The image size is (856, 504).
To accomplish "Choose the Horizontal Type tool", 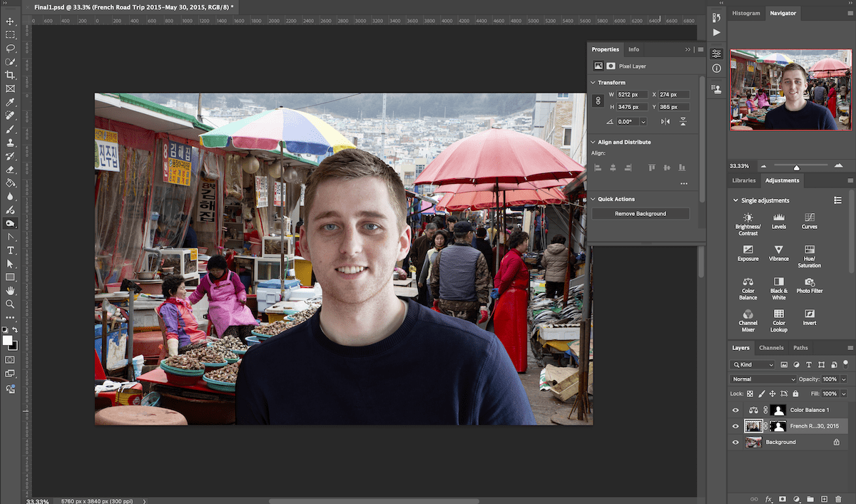I will coord(10,250).
